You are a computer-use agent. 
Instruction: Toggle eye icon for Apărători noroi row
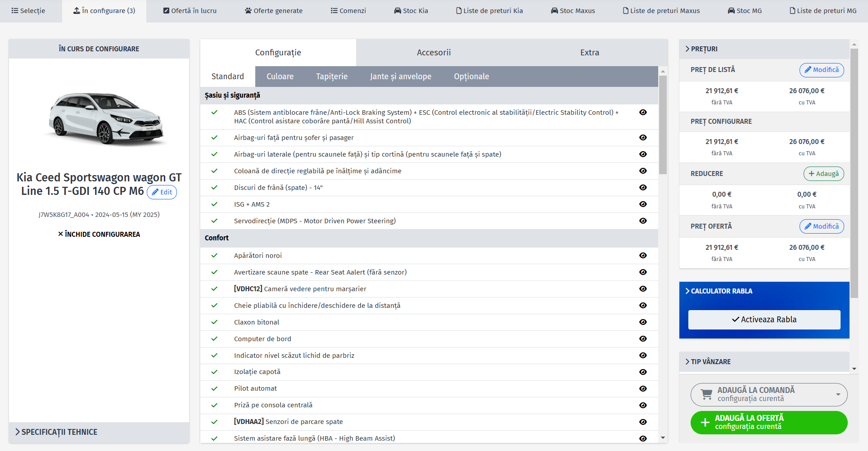[643, 256]
